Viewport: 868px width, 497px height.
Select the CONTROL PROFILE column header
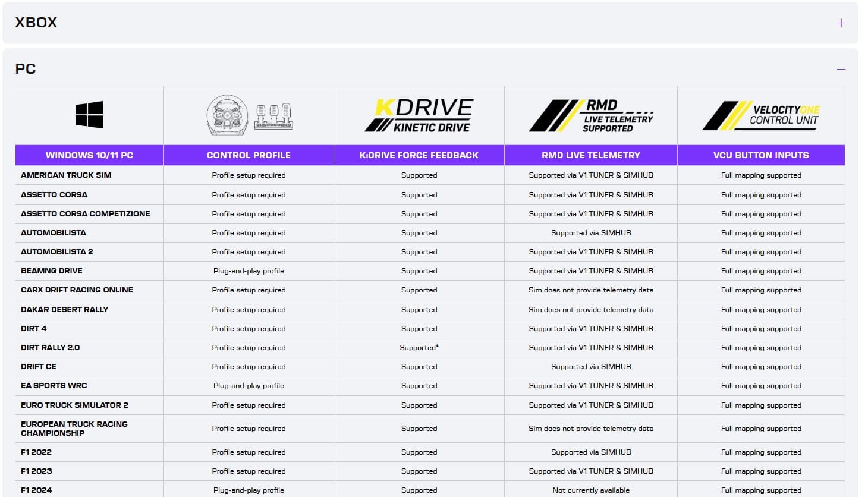point(249,155)
